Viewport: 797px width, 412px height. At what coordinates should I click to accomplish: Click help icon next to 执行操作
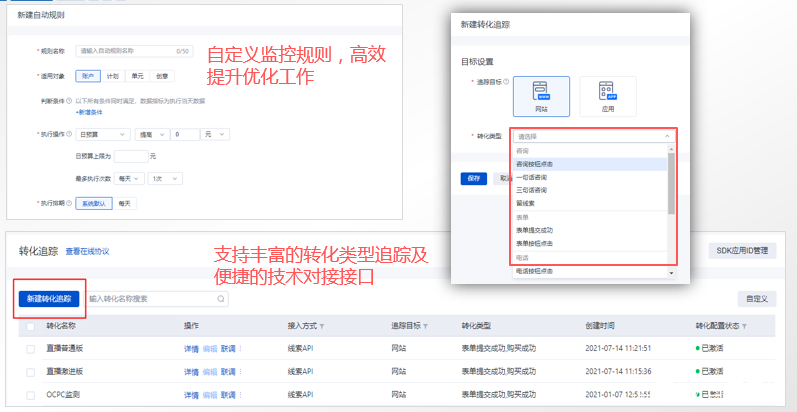pos(69,133)
